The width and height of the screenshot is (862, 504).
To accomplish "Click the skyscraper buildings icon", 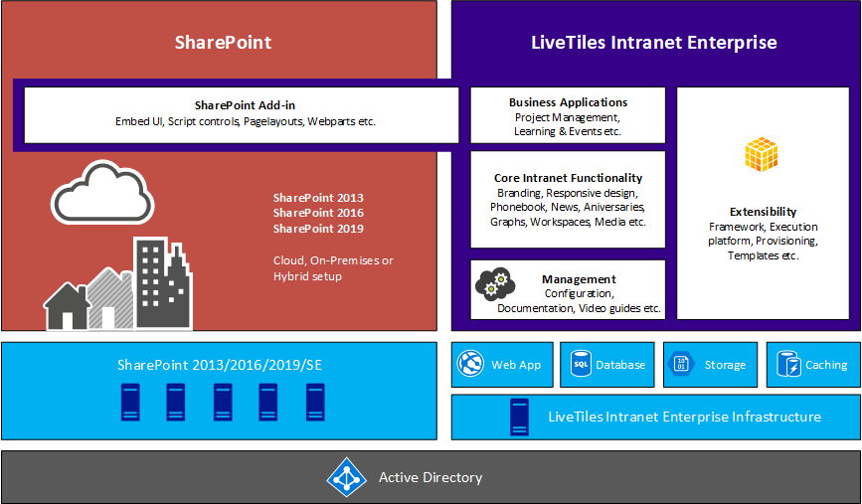I will tap(163, 283).
